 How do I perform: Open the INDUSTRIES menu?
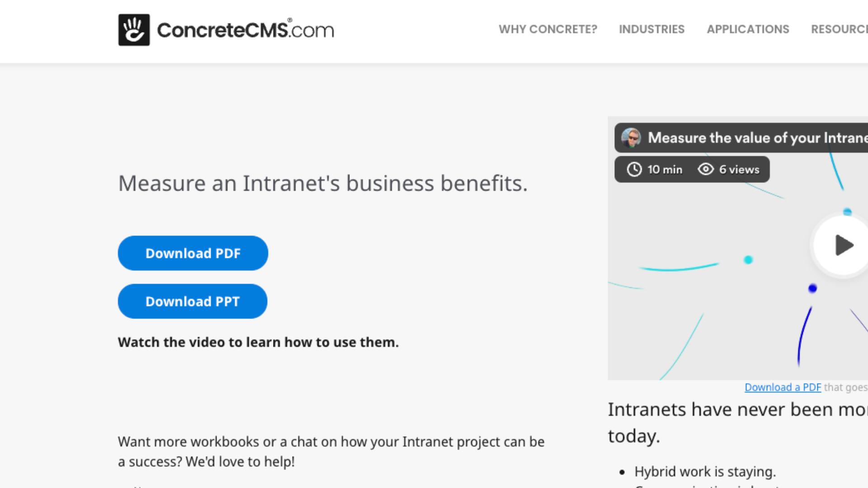click(651, 29)
